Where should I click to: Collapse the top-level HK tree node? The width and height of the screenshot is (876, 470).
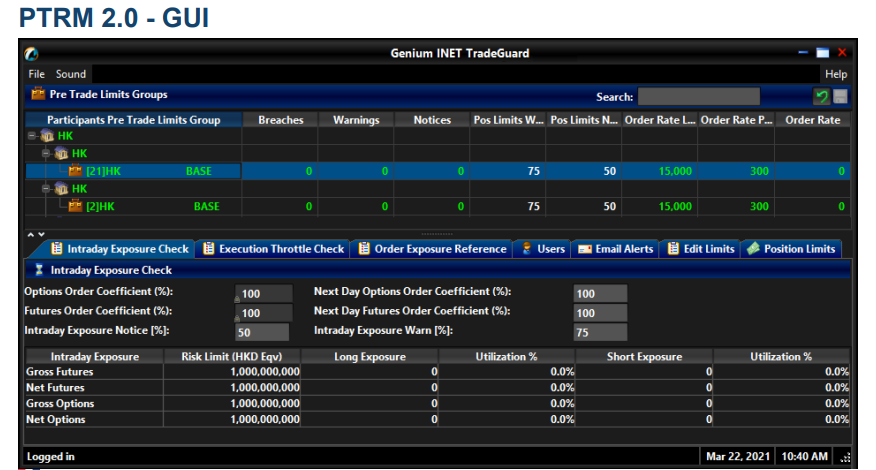tap(32, 136)
